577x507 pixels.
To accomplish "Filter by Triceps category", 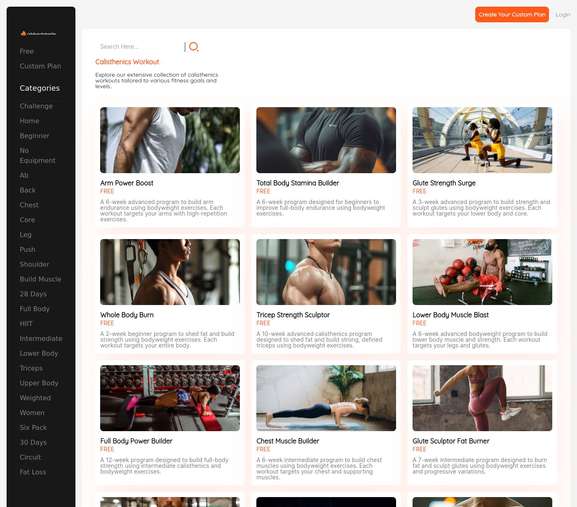I will [x=31, y=368].
